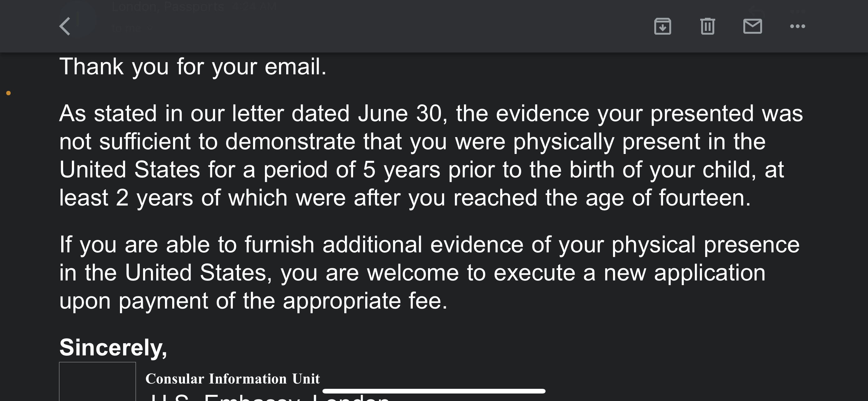Image resolution: width=868 pixels, height=401 pixels.
Task: Select the bold "Sincerely," text
Action: [x=113, y=348]
